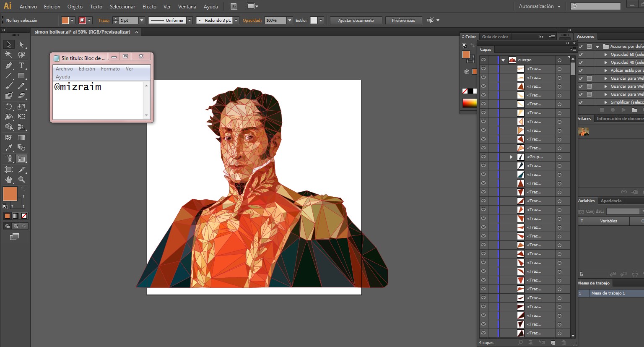The height and width of the screenshot is (347, 644).
Task: Select the Blob Brush tool
Action: coord(8,96)
